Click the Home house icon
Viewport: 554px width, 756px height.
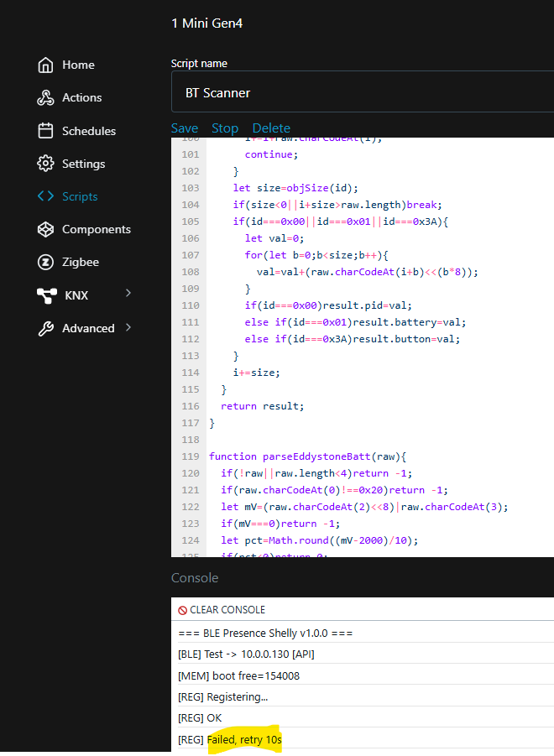tap(45, 65)
